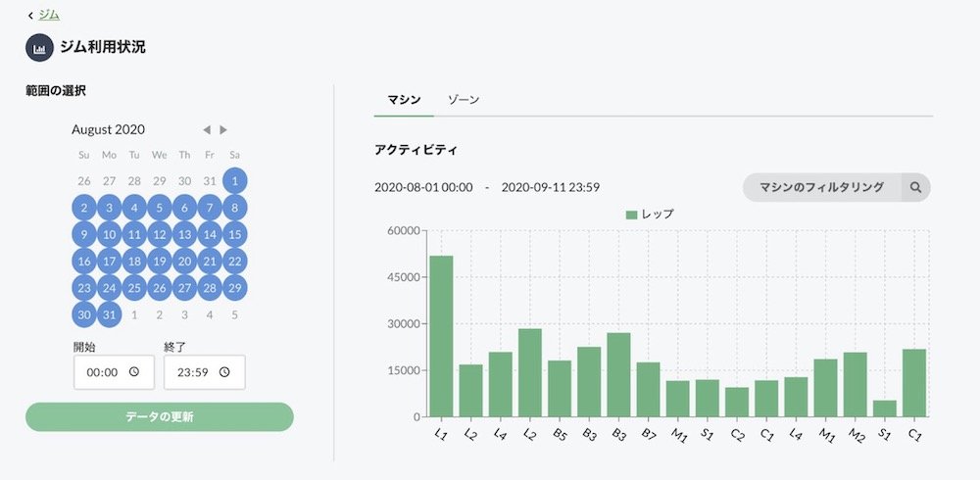980x480 pixels.
Task: Select August 31 in the calendar
Action: click(110, 314)
